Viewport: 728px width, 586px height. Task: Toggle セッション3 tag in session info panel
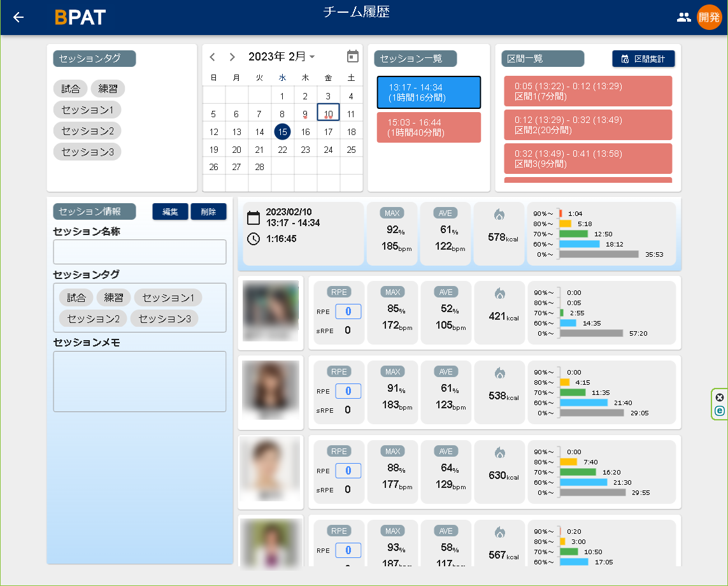164,318
